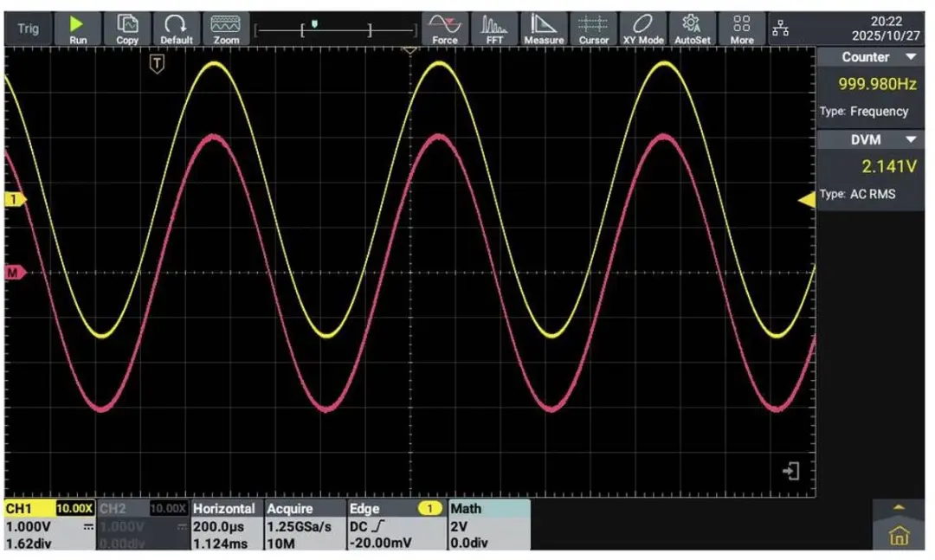Image resolution: width=935 pixels, height=560 pixels.
Task: Select the Trig status indicator
Action: click(x=28, y=29)
